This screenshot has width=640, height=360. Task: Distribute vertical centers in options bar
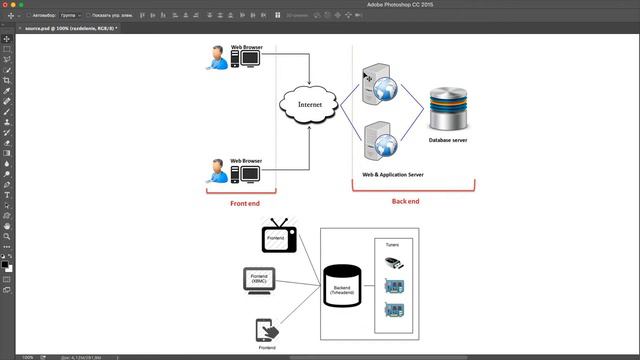tap(220, 15)
